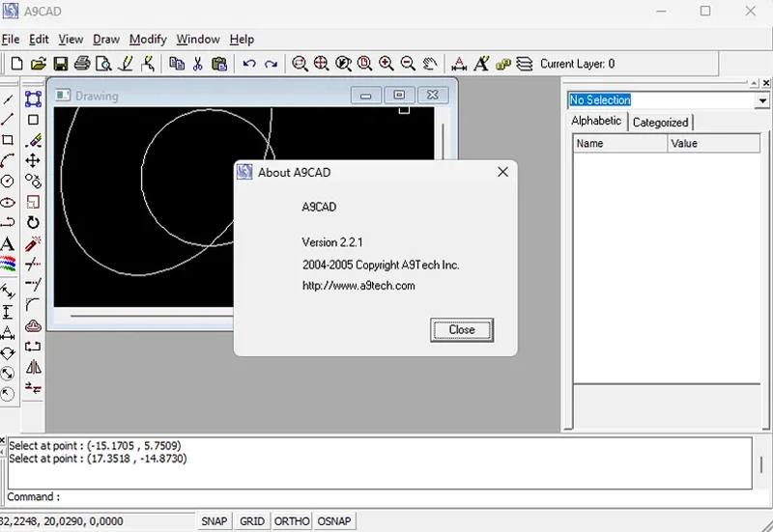Switch to the Categorized tab
773x532 pixels.
(660, 123)
